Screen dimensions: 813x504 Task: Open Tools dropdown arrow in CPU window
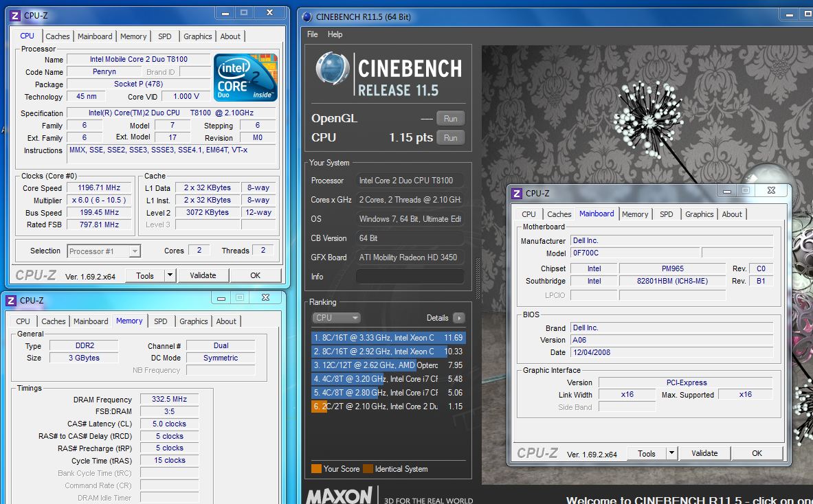tap(170, 275)
